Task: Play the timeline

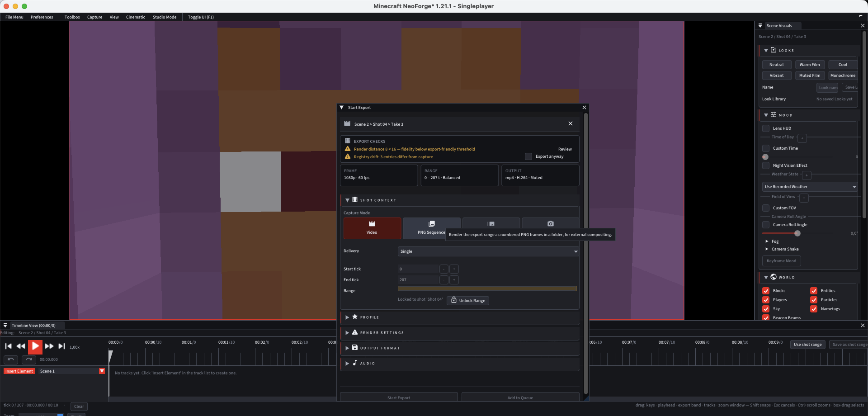Action: pos(35,346)
